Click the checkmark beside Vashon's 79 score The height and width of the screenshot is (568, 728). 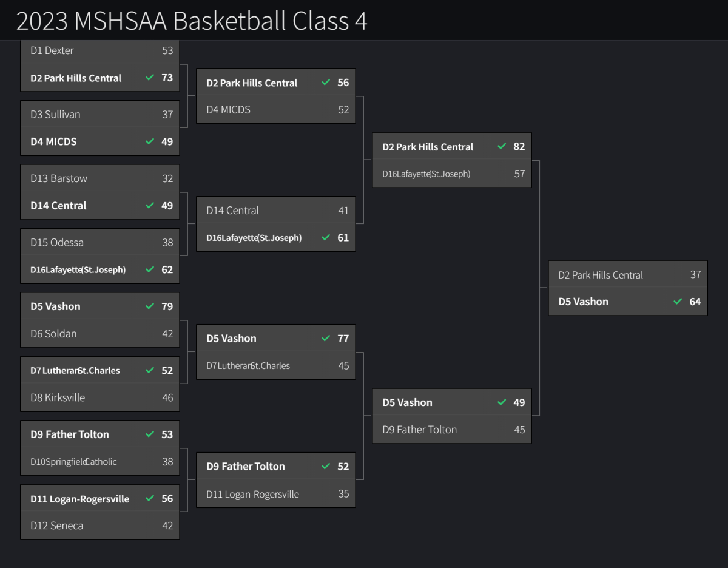coord(150,306)
